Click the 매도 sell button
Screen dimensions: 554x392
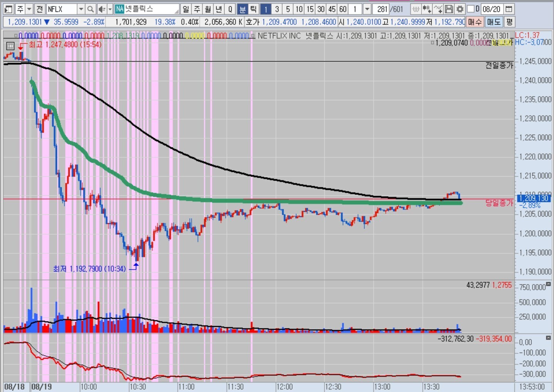click(x=493, y=22)
